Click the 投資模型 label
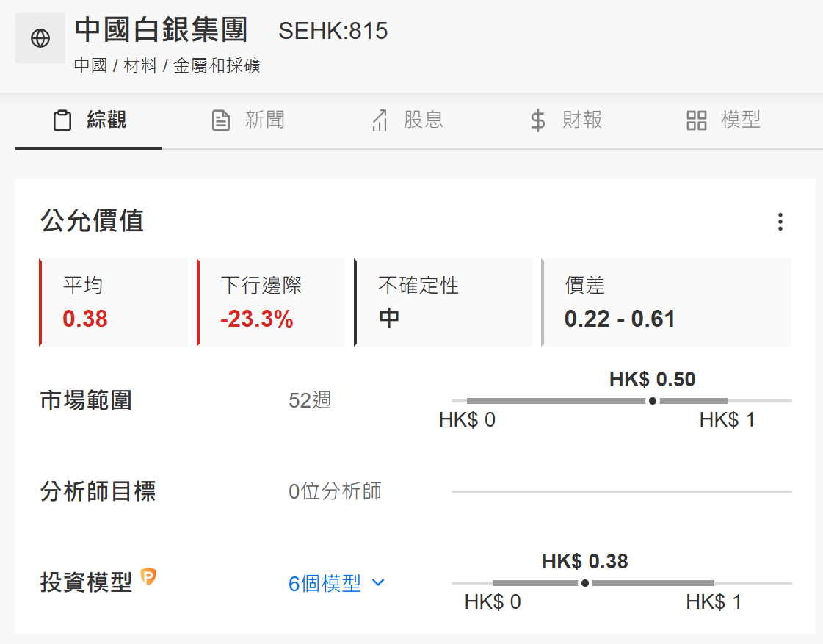The width and height of the screenshot is (823, 644). tap(86, 582)
